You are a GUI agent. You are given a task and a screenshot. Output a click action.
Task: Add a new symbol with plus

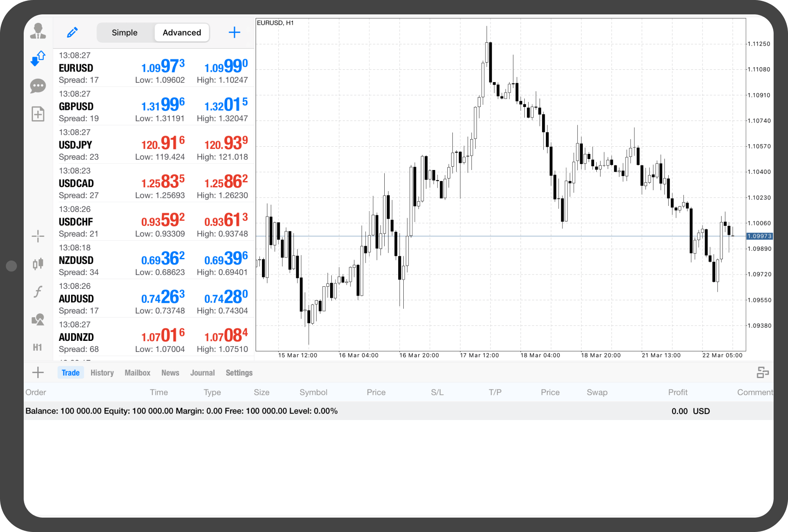(234, 33)
